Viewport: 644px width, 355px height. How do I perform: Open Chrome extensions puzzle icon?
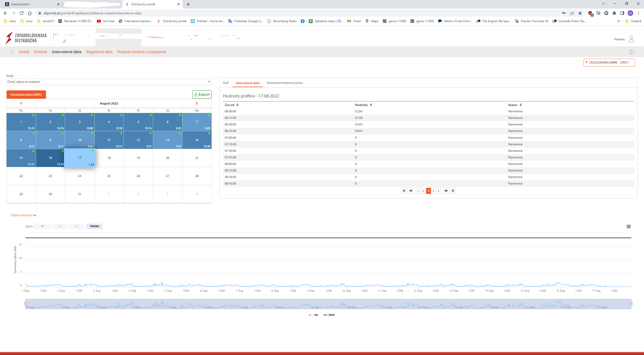pyautogui.click(x=614, y=13)
